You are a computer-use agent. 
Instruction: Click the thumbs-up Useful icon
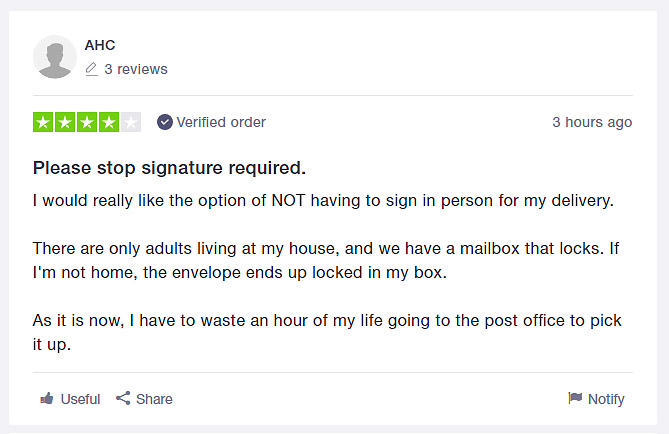coord(47,399)
